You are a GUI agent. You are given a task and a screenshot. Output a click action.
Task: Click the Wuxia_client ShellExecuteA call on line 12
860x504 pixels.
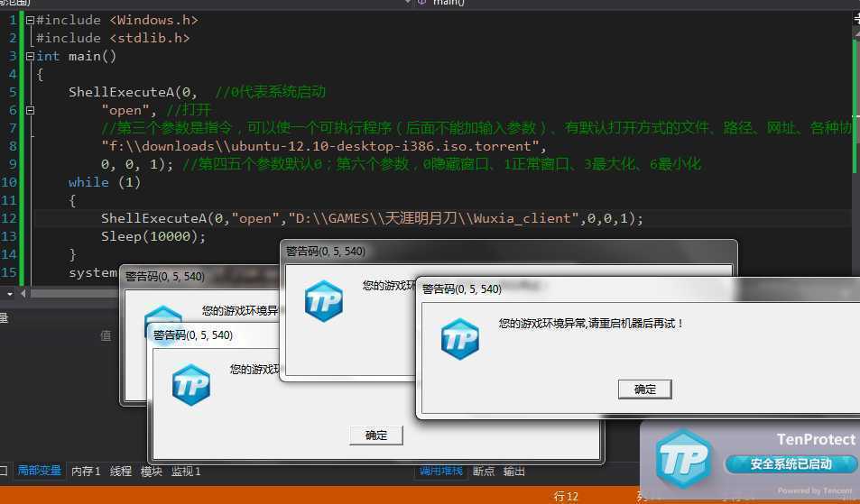pos(372,218)
